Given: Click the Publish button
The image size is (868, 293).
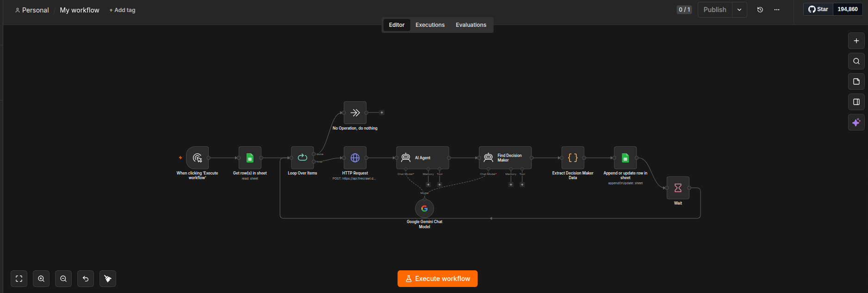Looking at the screenshot, I should coord(715,10).
